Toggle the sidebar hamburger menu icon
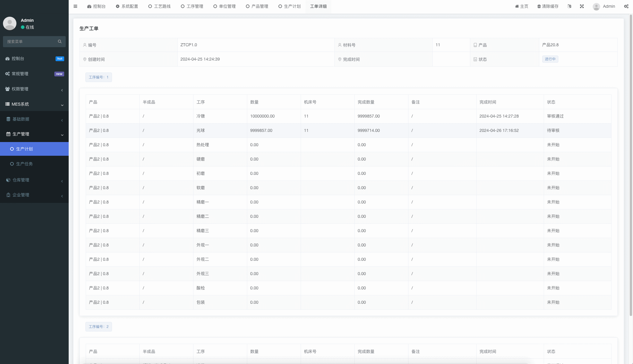This screenshot has width=633, height=364. coord(75,6)
